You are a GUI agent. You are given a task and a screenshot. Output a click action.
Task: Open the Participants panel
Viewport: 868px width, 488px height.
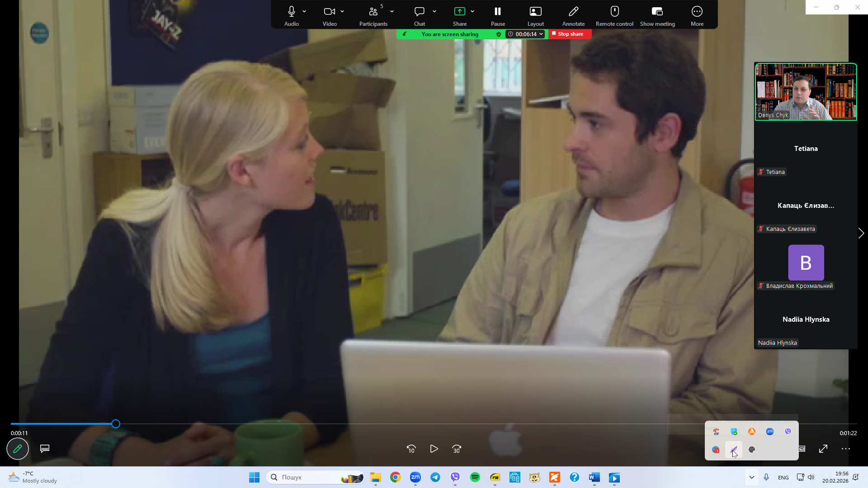[x=373, y=12]
